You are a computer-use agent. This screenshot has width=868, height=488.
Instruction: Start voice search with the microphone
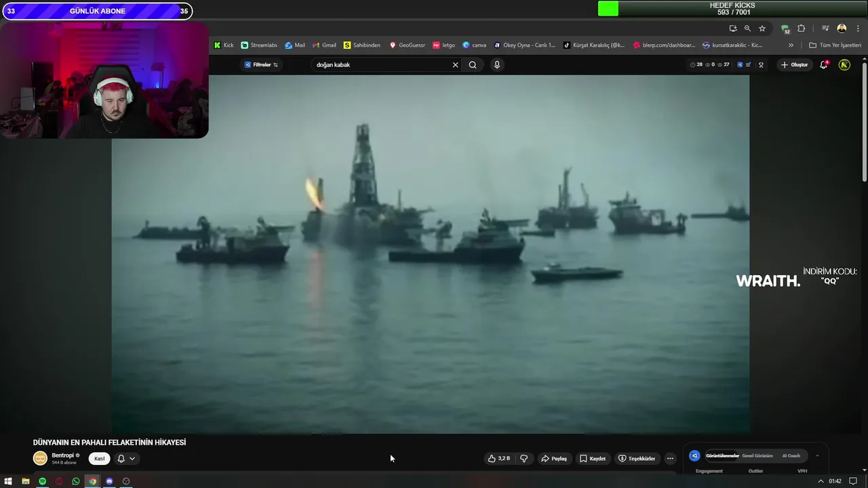[x=497, y=64]
